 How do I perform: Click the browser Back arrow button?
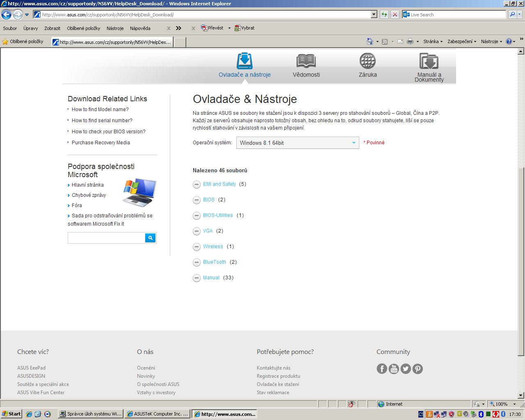pyautogui.click(x=6, y=15)
